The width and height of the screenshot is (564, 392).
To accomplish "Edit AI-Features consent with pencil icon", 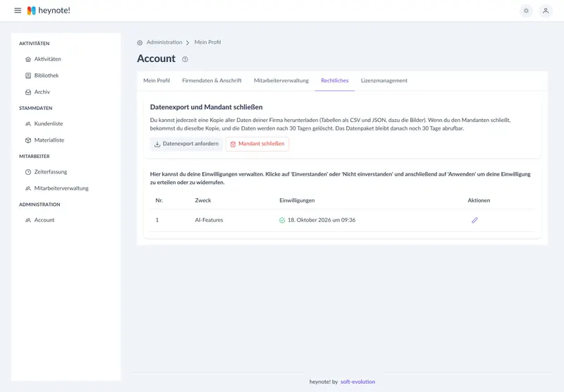I will [x=474, y=220].
